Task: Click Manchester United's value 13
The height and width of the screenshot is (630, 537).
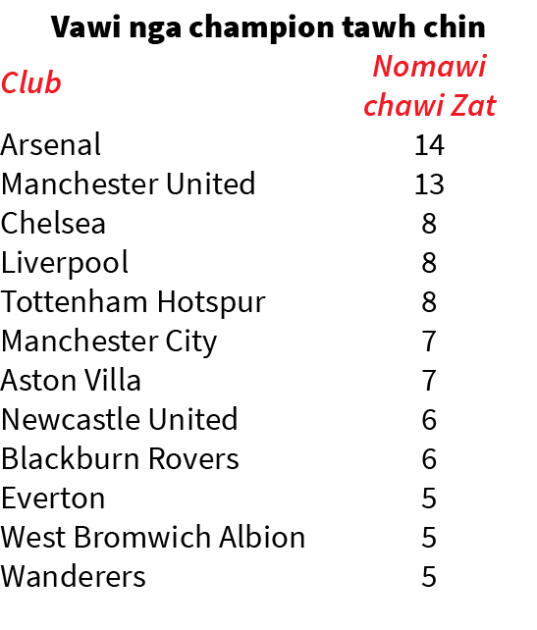Action: 429,184
